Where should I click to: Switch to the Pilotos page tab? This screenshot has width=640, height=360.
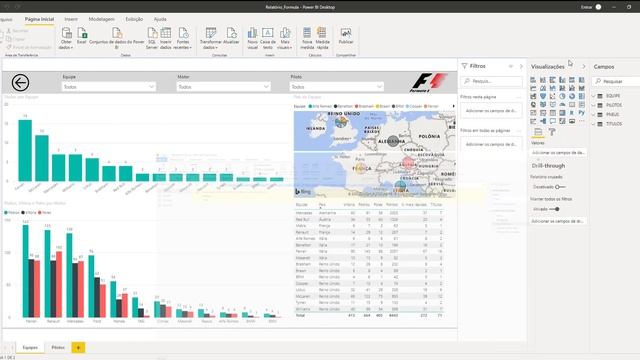coord(58,347)
